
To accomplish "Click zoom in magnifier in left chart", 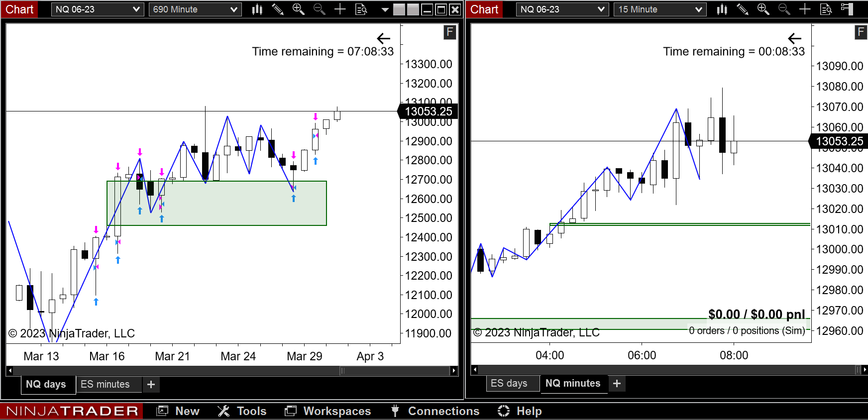I will [299, 9].
